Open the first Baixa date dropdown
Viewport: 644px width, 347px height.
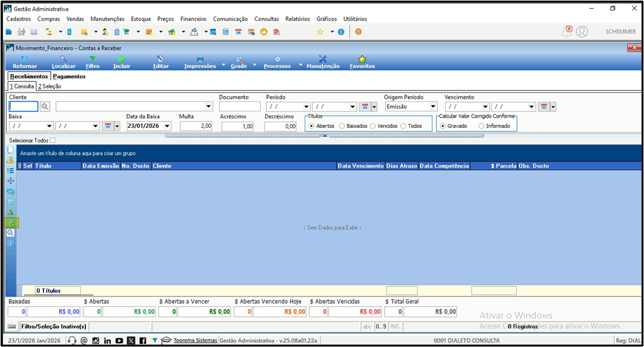click(x=49, y=126)
